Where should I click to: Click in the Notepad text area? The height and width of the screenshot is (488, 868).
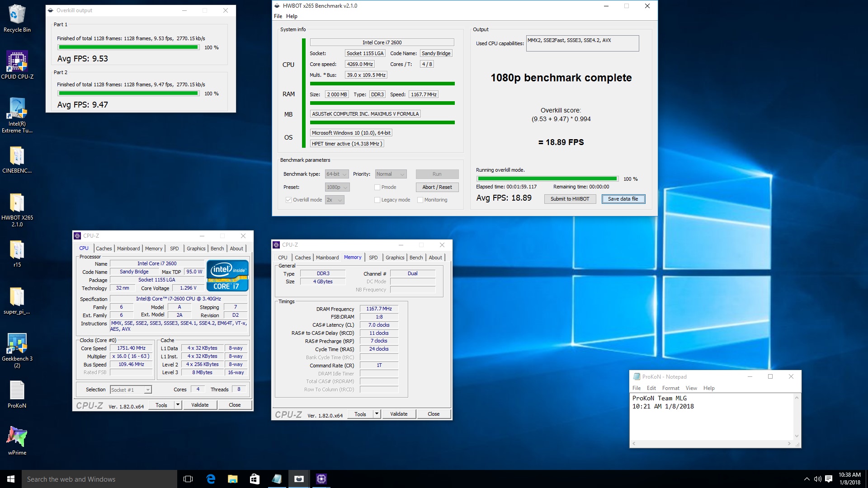tap(712, 417)
